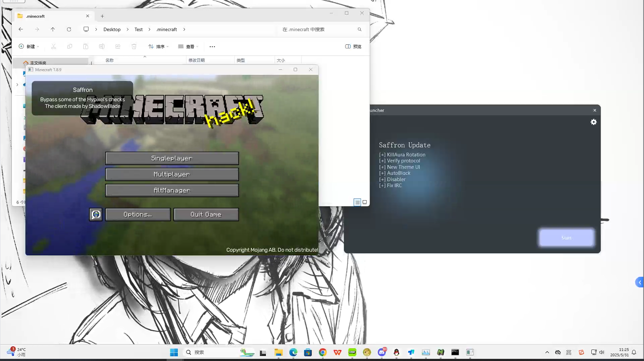Click the Share icon in Explorer toolbar
Screen dimensions: 644x361
118,47
